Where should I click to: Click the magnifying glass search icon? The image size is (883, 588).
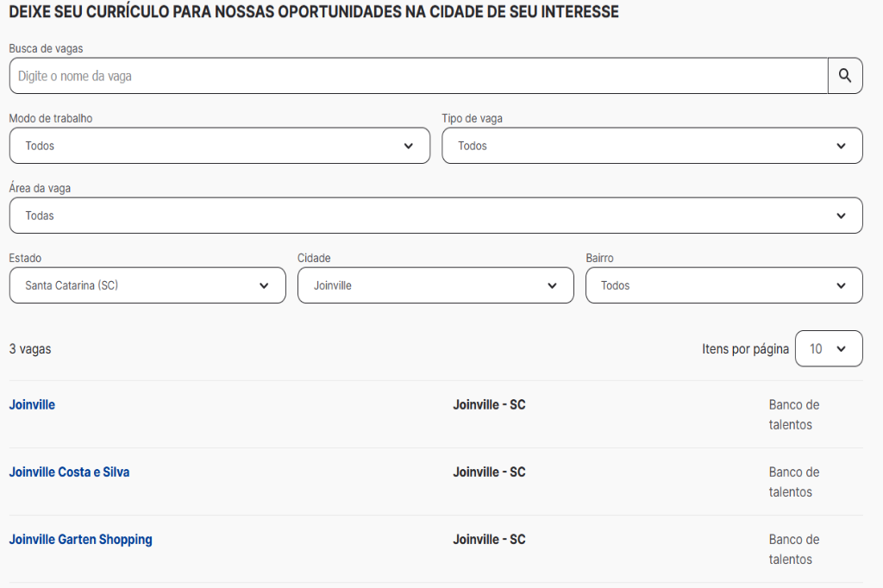tap(845, 76)
